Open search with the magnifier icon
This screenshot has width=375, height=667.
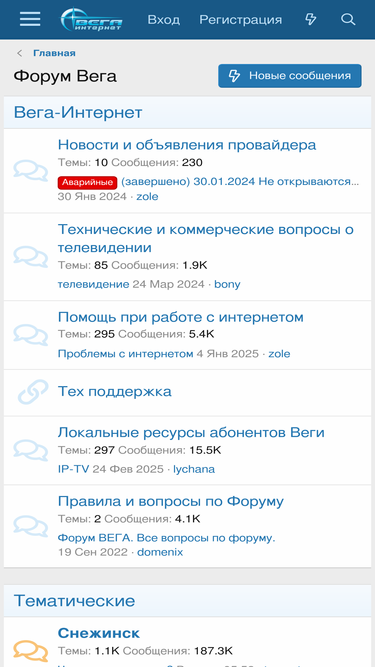348,19
